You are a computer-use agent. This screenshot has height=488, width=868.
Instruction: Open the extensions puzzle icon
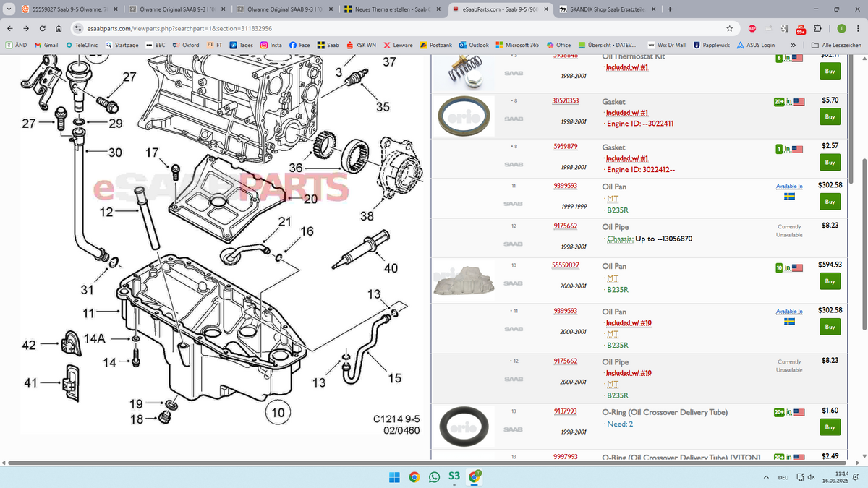[817, 28]
